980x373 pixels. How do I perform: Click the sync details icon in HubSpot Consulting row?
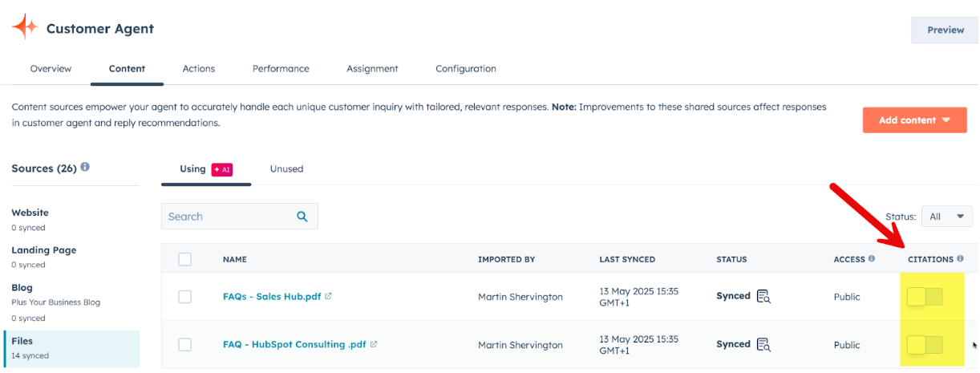click(x=763, y=345)
